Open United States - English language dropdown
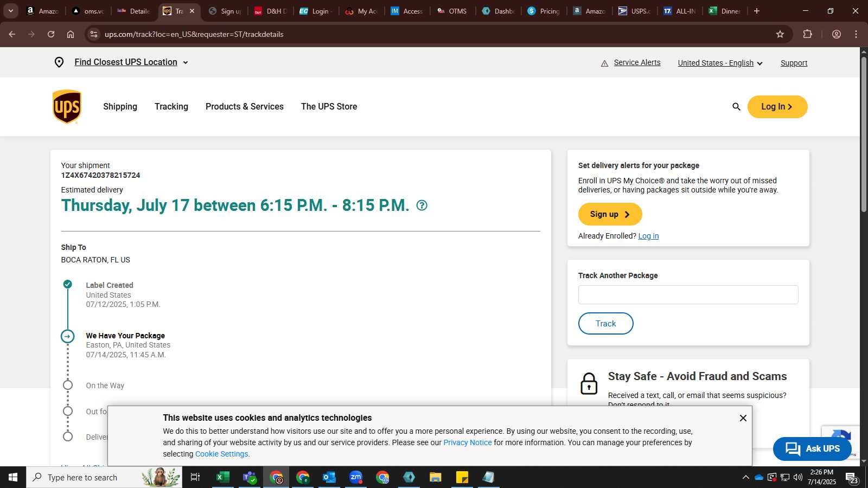This screenshot has height=488, width=868. point(720,63)
